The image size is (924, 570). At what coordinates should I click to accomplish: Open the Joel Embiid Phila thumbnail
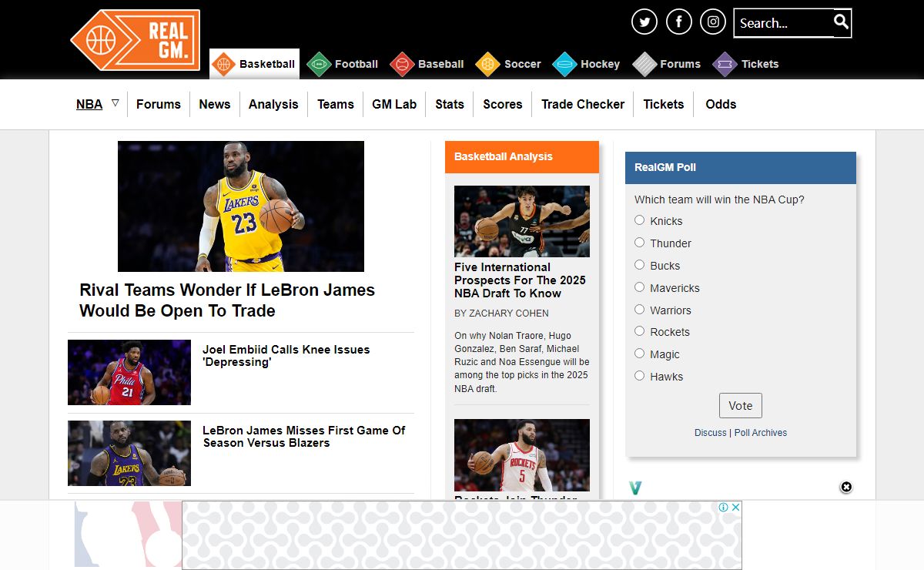click(x=129, y=373)
